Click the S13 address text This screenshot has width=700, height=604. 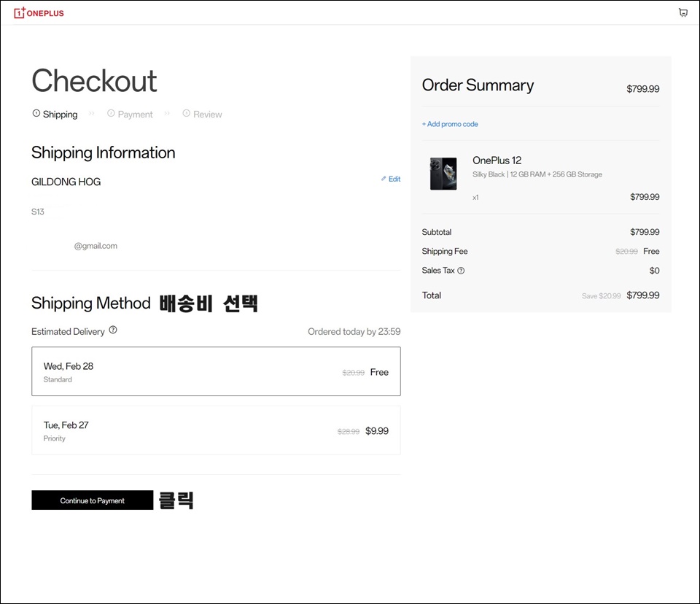(37, 212)
